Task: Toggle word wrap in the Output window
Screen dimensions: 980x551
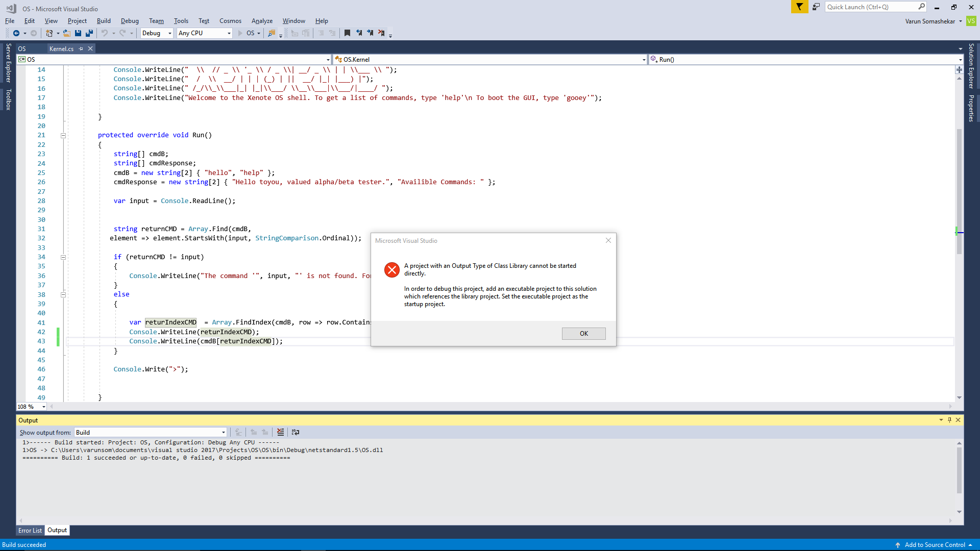Action: pos(296,432)
